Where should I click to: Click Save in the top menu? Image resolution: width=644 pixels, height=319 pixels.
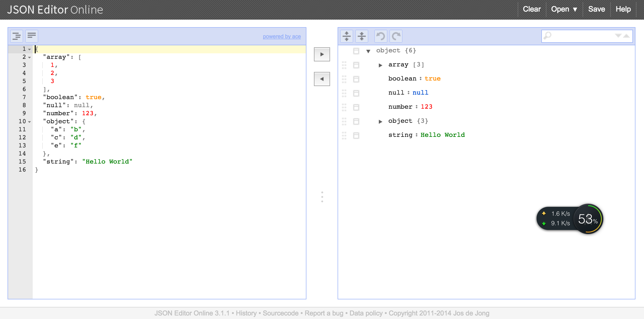pos(596,9)
